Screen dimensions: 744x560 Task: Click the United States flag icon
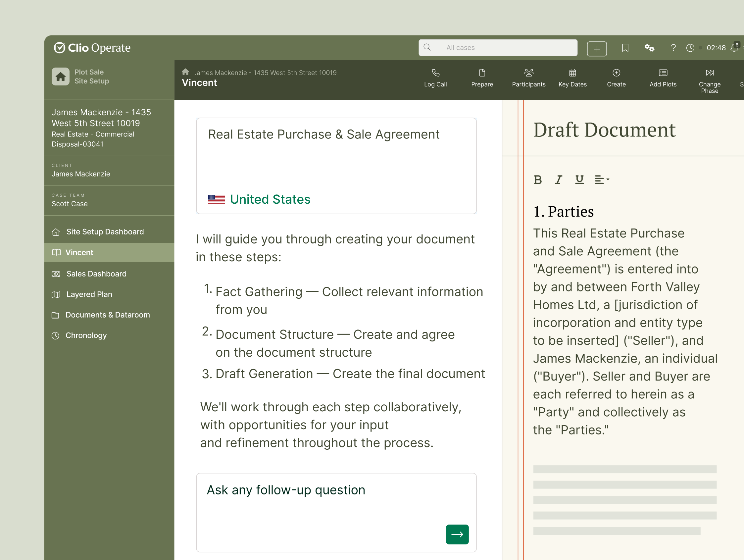coord(216,199)
